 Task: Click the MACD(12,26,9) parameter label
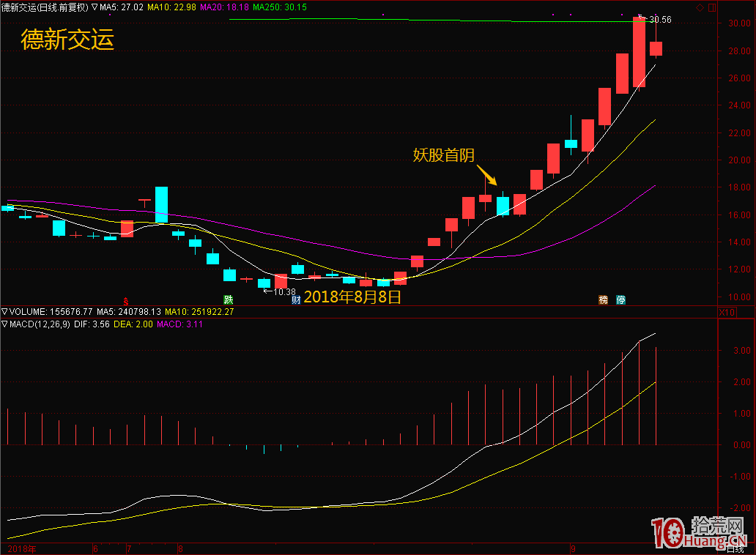click(x=40, y=324)
